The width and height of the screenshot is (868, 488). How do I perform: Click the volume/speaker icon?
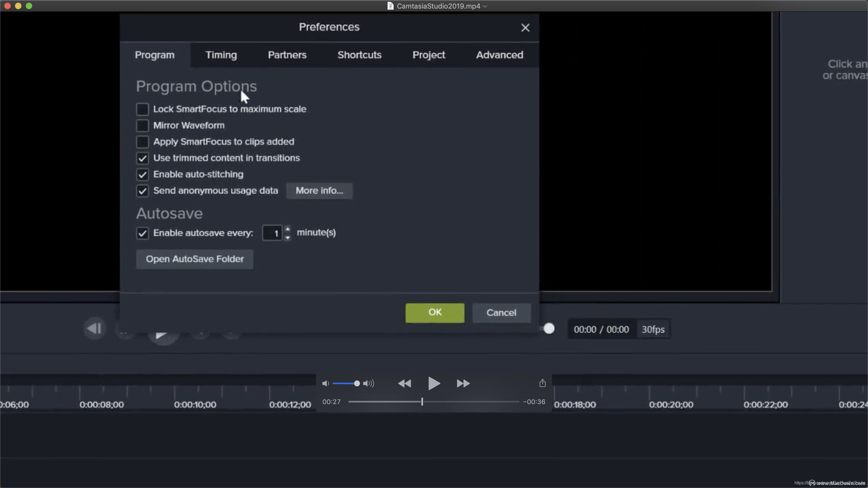326,383
